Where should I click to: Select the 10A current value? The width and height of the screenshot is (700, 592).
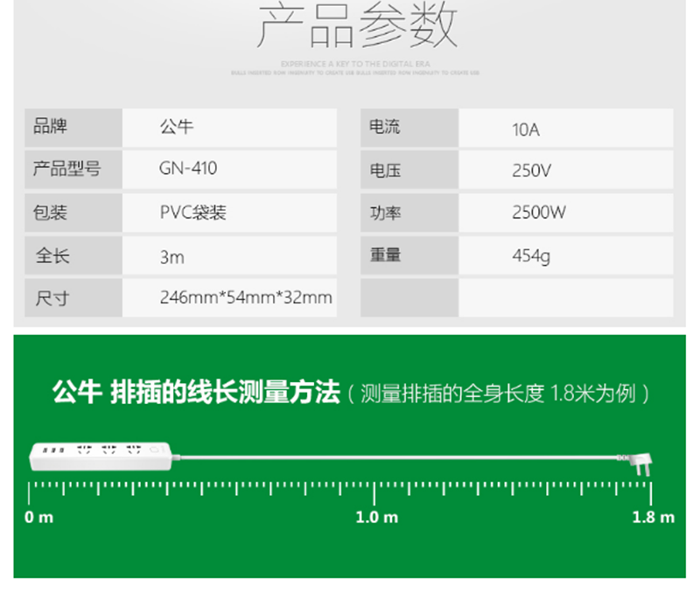[526, 129]
